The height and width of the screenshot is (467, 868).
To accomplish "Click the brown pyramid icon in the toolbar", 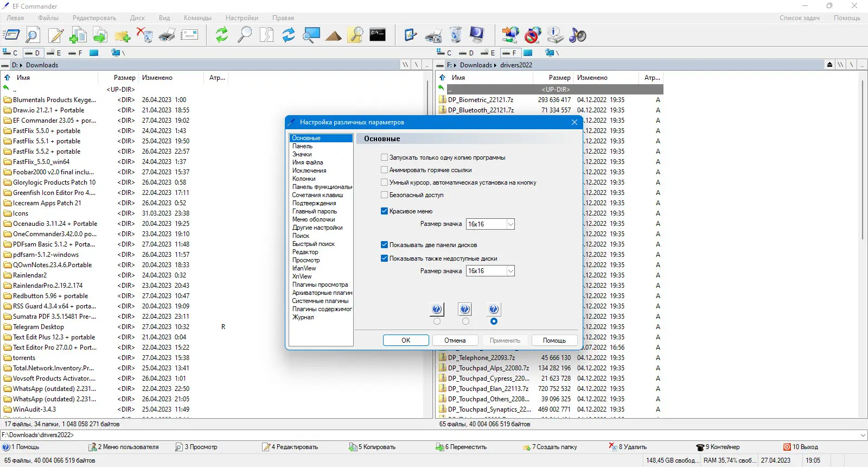I will pyautogui.click(x=334, y=35).
